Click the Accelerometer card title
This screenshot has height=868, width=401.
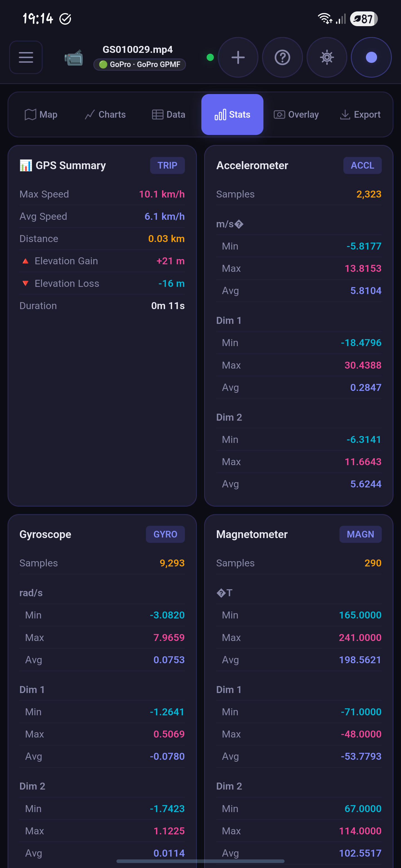[252, 166]
